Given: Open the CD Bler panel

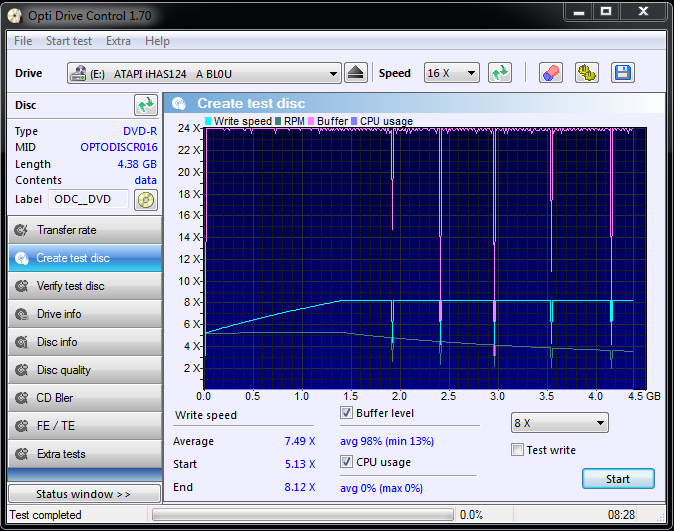Looking at the screenshot, I should tap(85, 398).
